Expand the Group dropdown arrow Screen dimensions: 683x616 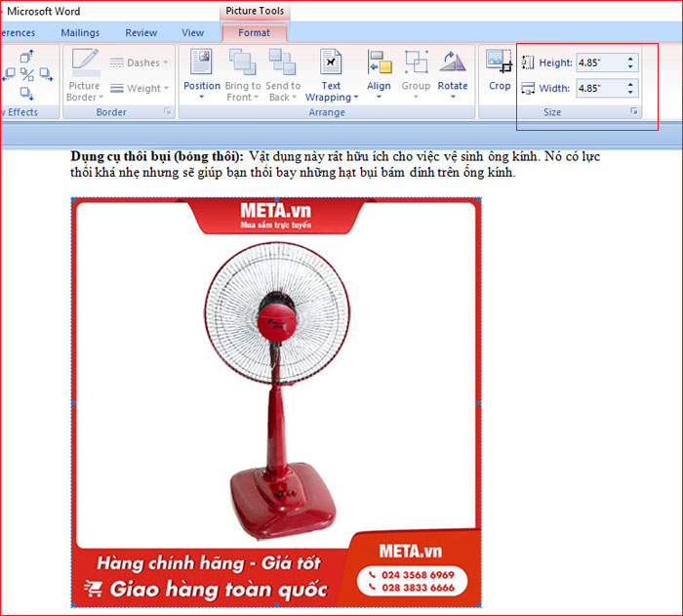point(416,98)
